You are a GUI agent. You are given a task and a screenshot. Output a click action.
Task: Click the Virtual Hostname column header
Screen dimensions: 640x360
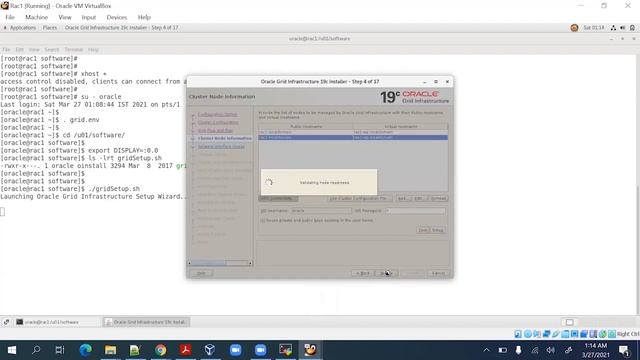400,127
